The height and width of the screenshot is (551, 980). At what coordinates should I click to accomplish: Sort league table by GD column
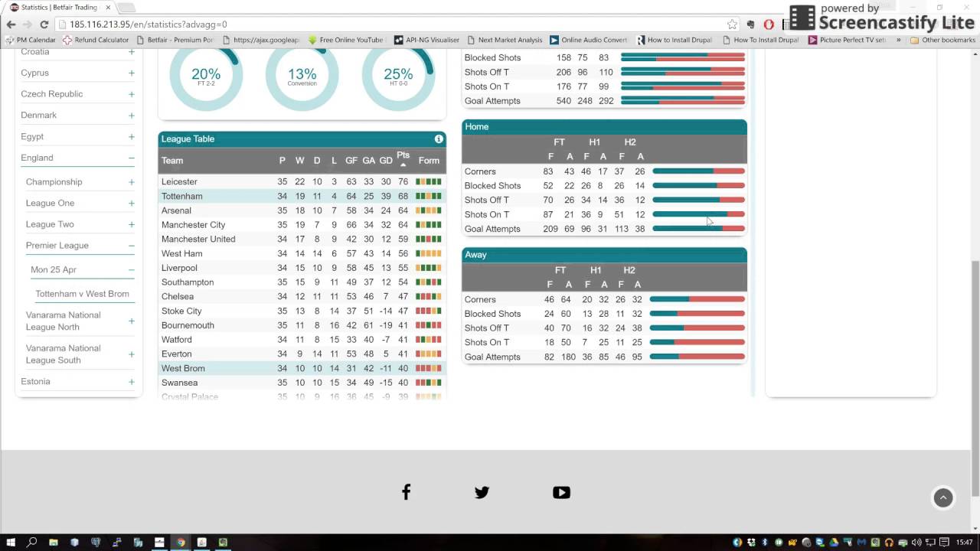pos(386,161)
